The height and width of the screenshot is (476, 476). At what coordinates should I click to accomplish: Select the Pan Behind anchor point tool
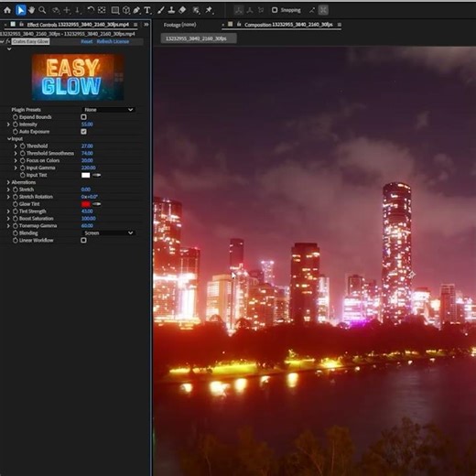[102, 10]
